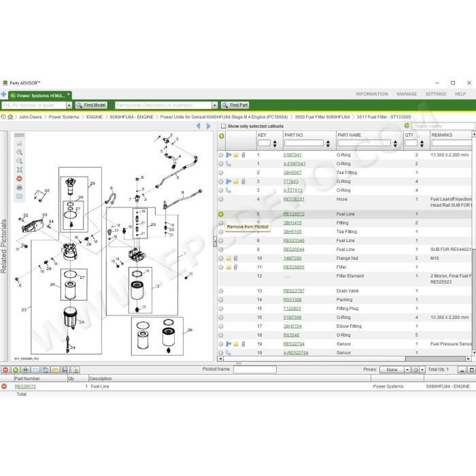
Task: Open the RE528572 link in the picklist
Action: [x=25, y=386]
